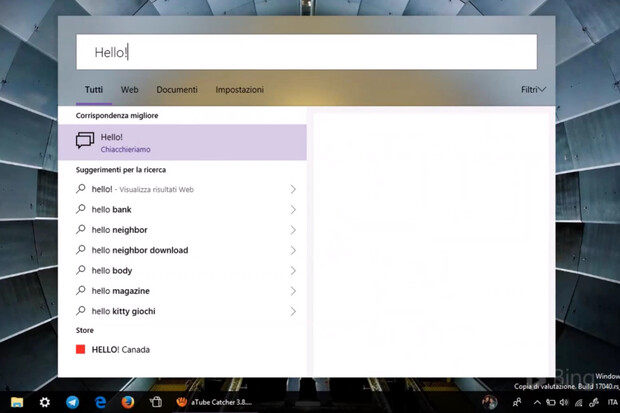Switch to aTube Catcher taskbar window
This screenshot has height=413, width=620.
pos(214,402)
